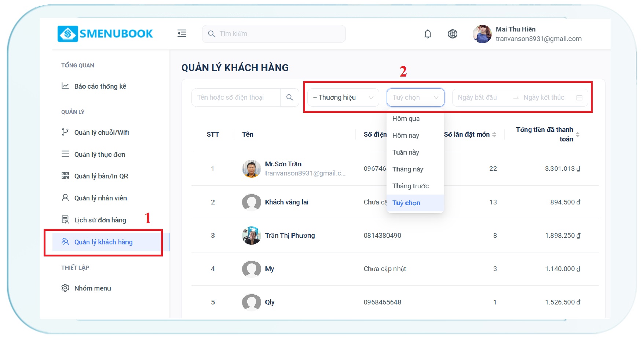Open Lịch sử đơn hàng
The width and height of the screenshot is (644, 340).
coord(100,220)
